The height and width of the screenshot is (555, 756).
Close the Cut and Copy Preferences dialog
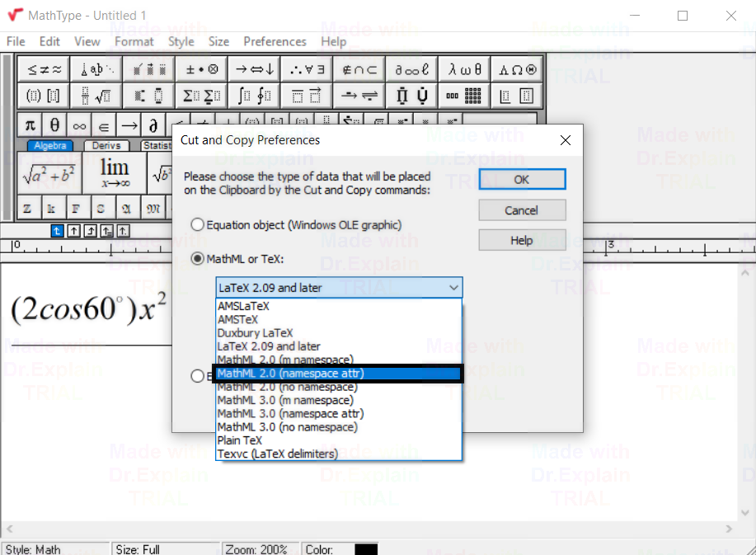566,140
